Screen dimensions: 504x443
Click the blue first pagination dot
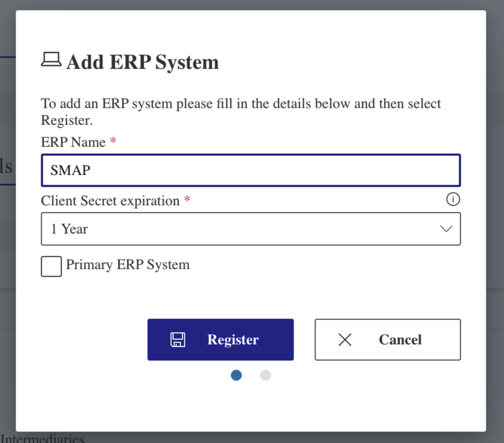pyautogui.click(x=236, y=375)
